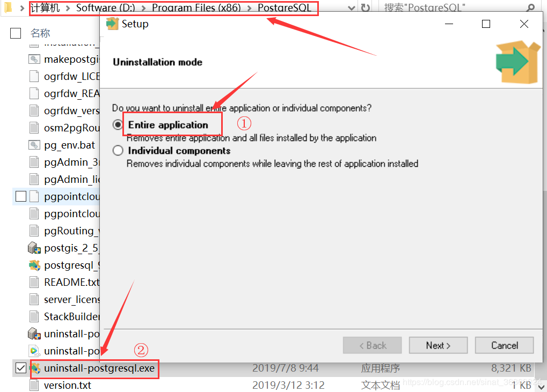Image resolution: width=547 pixels, height=392 pixels.
Task: Select the pgRouting_ file name
Action: tap(72, 231)
